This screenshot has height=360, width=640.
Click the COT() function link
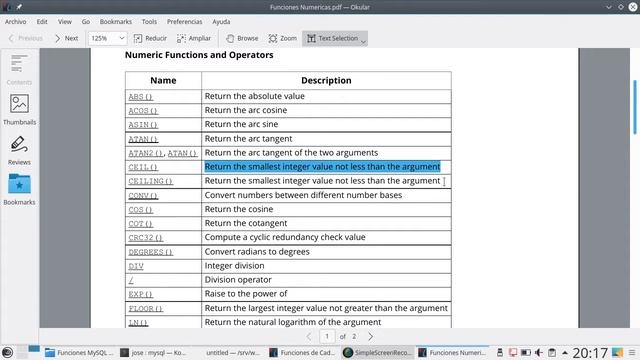tap(140, 224)
